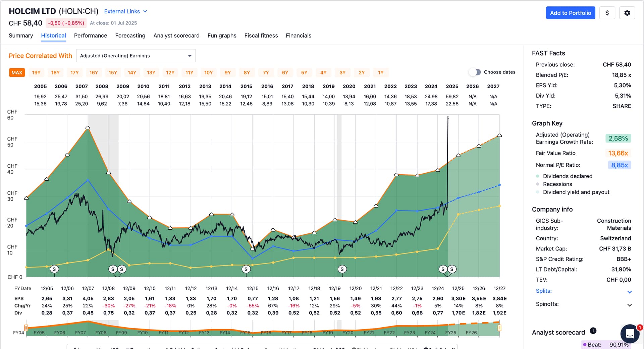Click second S marker near 12/24
This screenshot has width=644, height=349.
(452, 269)
